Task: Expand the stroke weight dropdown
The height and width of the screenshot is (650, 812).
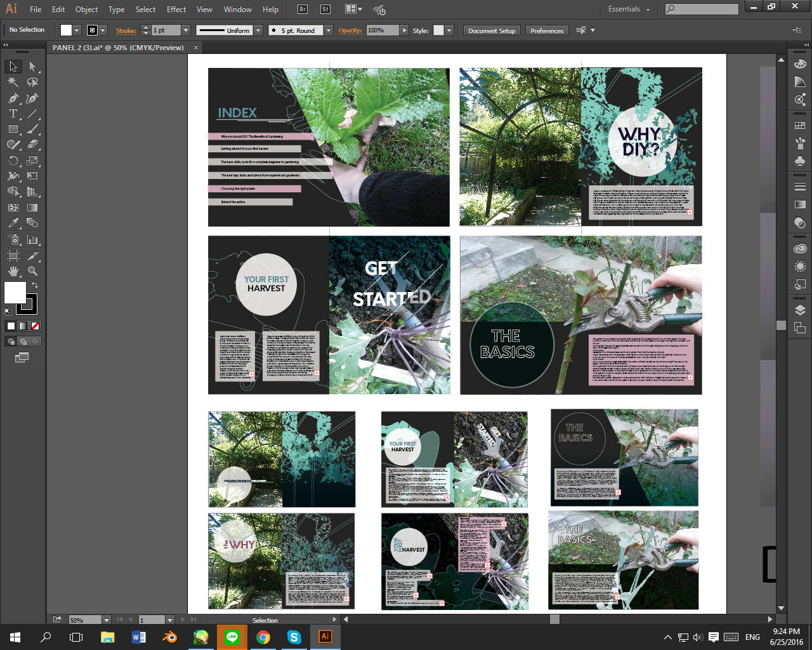Action: [186, 30]
